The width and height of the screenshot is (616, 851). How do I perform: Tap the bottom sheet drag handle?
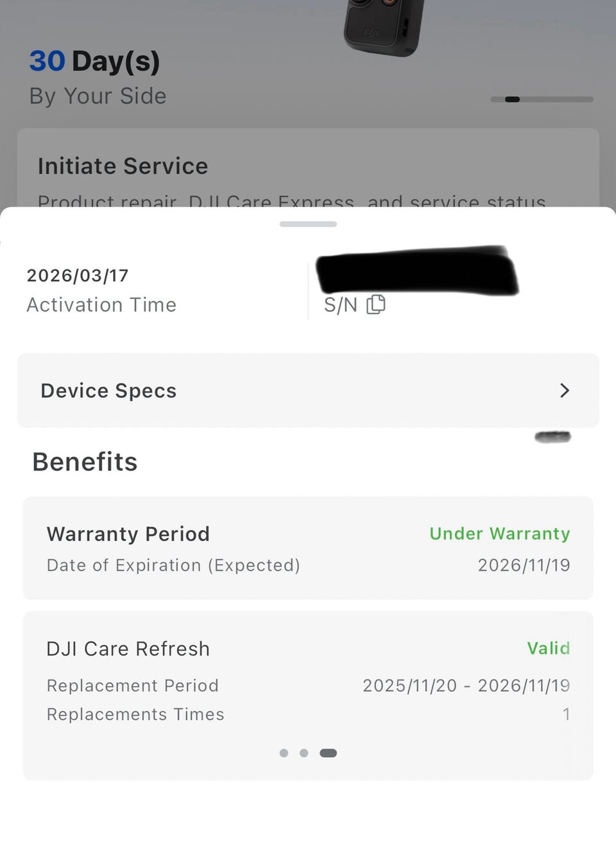point(308,224)
